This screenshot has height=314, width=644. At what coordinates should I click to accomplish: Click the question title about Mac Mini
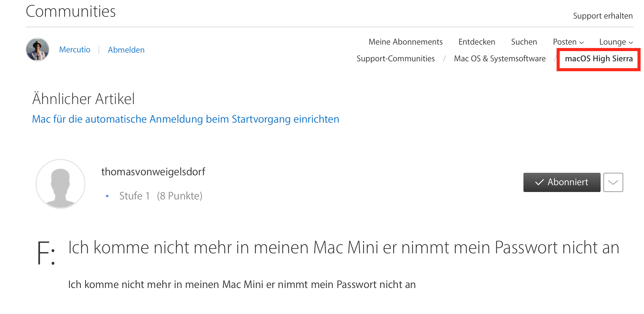tap(343, 248)
